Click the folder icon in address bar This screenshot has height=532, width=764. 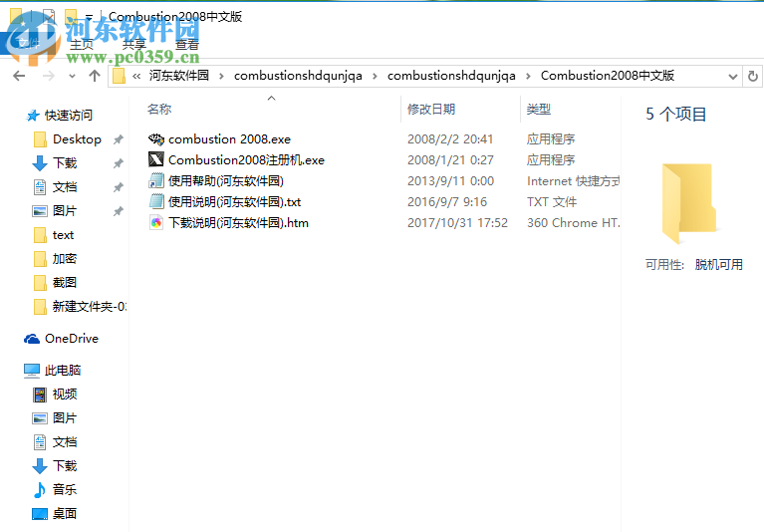coord(119,76)
